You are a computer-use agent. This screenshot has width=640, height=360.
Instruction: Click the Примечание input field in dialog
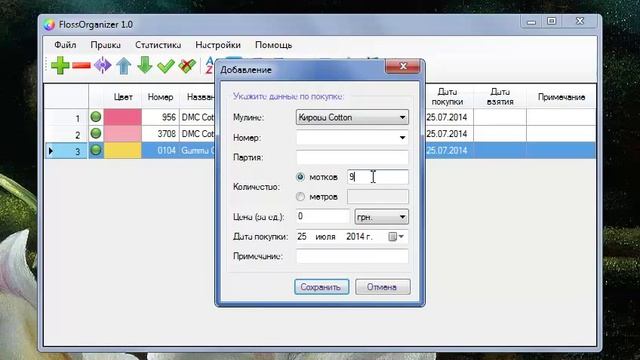pyautogui.click(x=352, y=256)
